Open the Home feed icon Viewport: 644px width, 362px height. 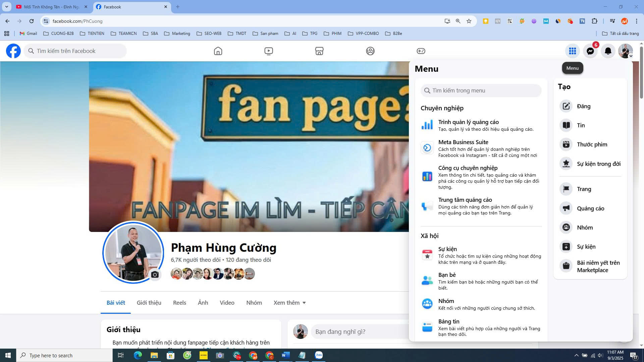click(218, 51)
